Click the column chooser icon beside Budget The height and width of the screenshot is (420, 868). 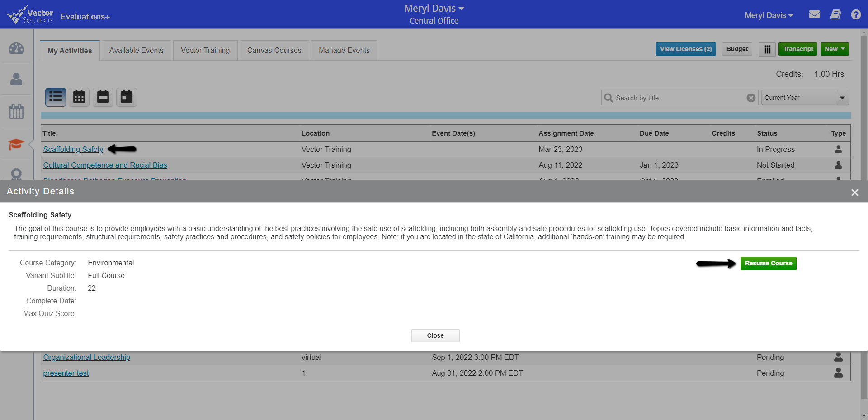click(x=767, y=49)
